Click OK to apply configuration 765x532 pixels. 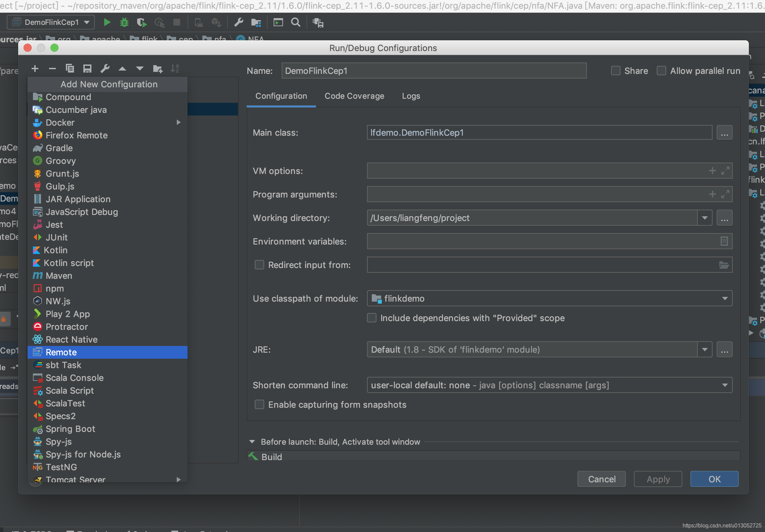[x=715, y=479]
